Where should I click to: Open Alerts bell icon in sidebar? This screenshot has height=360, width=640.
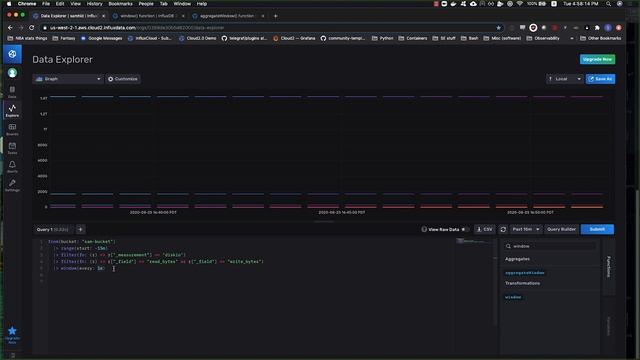point(12,167)
